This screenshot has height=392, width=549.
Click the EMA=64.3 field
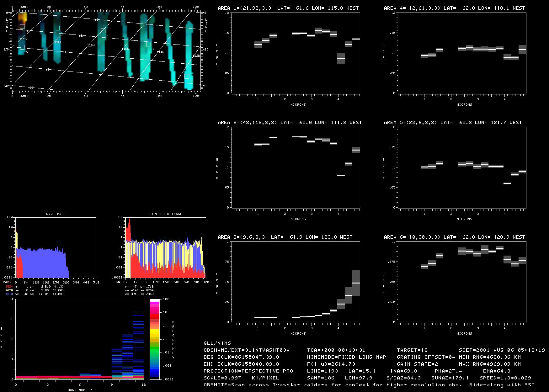(x=497, y=371)
